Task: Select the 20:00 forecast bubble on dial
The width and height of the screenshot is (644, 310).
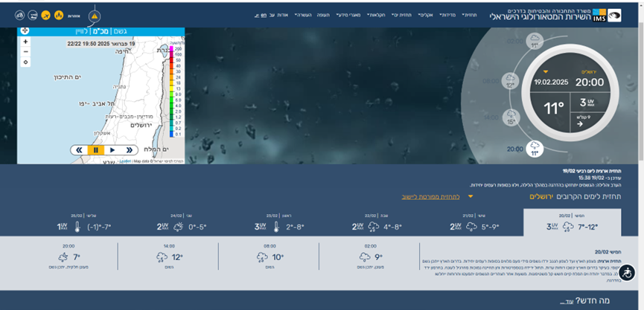Action: point(535,149)
